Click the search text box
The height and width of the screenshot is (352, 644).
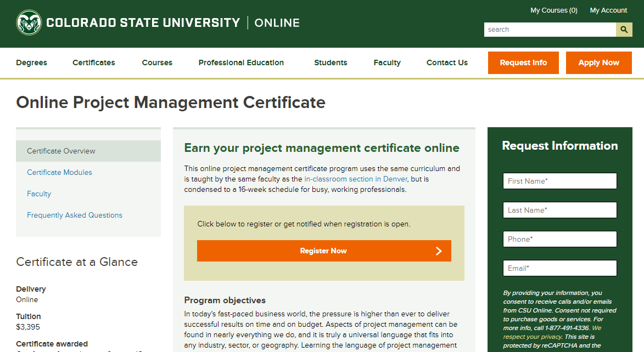click(x=549, y=29)
